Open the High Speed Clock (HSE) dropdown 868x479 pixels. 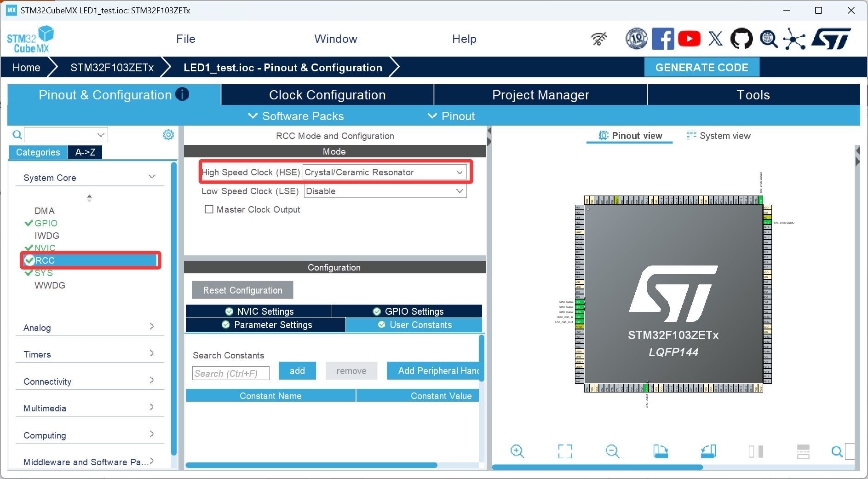[385, 172]
